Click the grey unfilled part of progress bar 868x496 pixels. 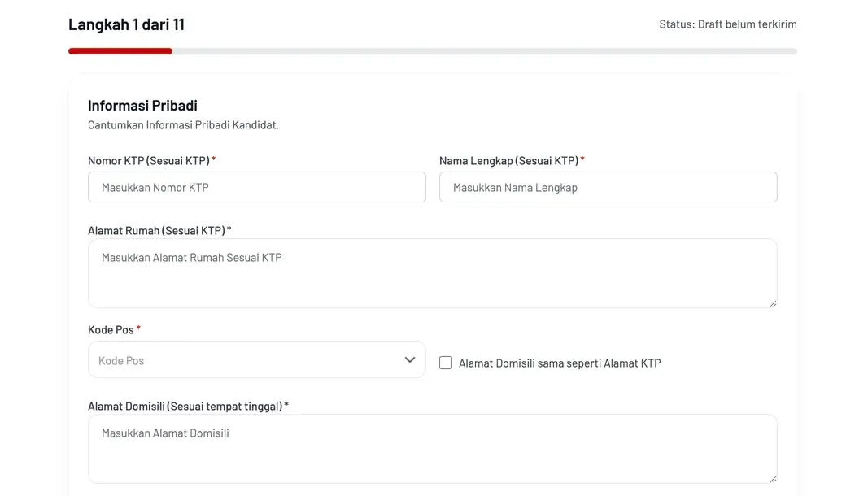484,51
